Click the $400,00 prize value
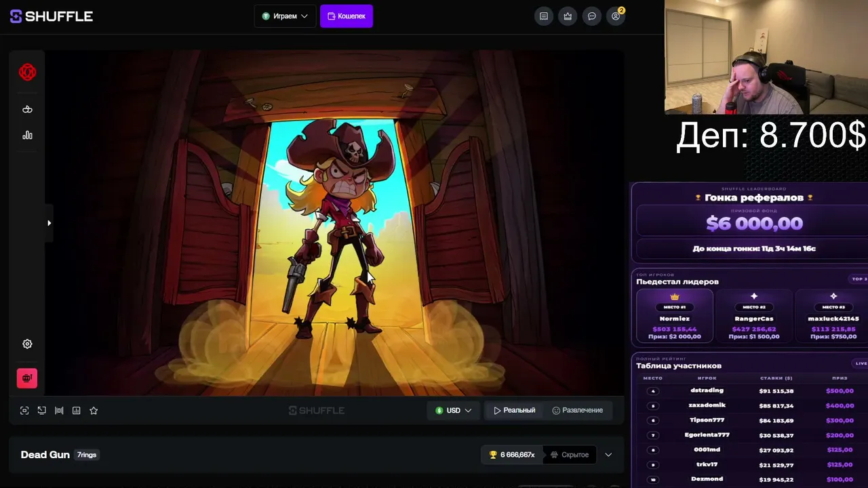868x488 pixels. [840, 406]
